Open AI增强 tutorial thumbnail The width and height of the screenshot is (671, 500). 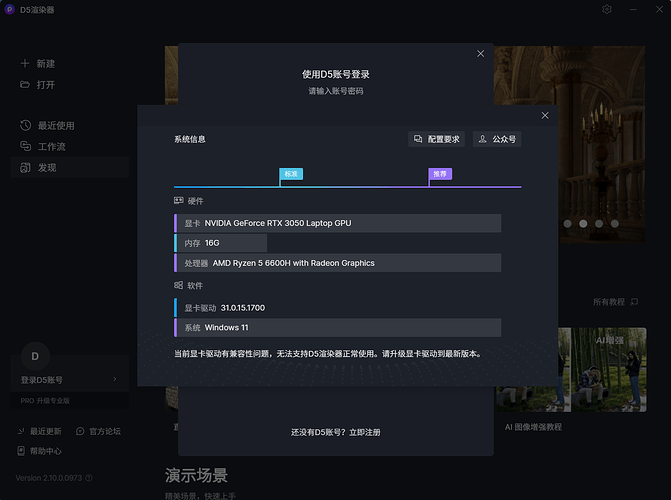pos(608,370)
